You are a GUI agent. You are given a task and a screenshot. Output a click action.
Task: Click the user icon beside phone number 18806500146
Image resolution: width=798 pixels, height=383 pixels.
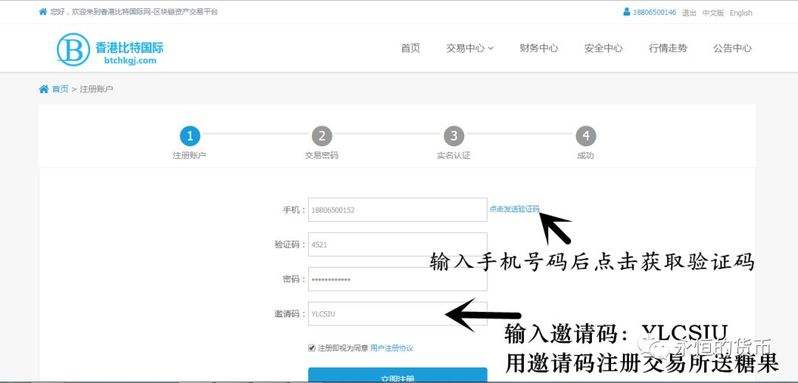626,12
